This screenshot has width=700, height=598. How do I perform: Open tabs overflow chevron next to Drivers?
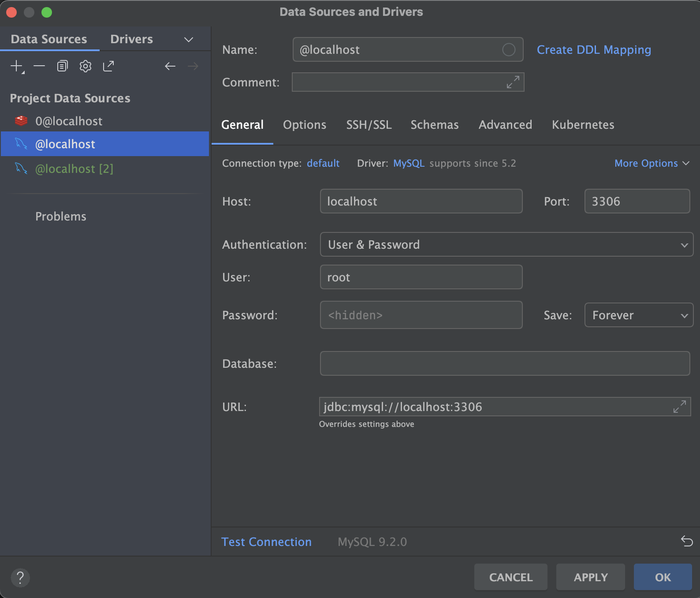click(x=189, y=40)
